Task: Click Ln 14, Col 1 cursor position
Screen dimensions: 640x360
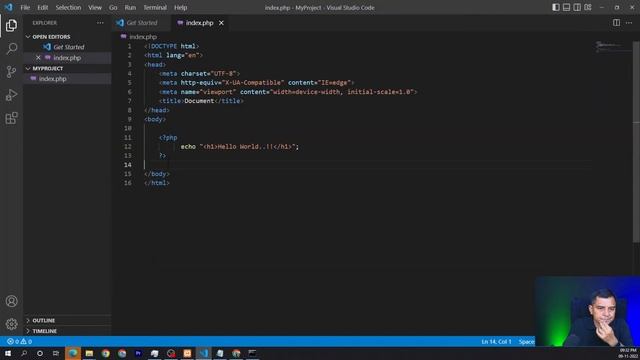Action: (496, 341)
